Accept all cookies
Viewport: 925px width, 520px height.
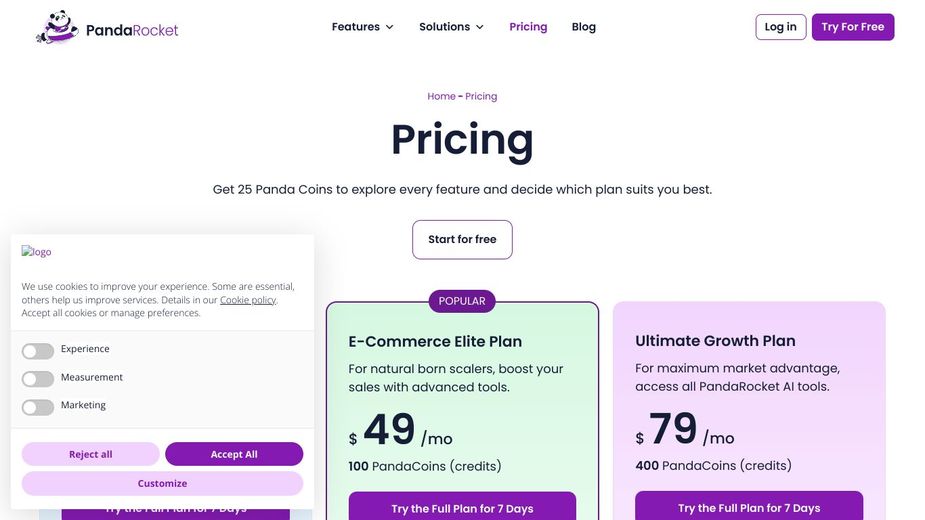click(x=234, y=454)
